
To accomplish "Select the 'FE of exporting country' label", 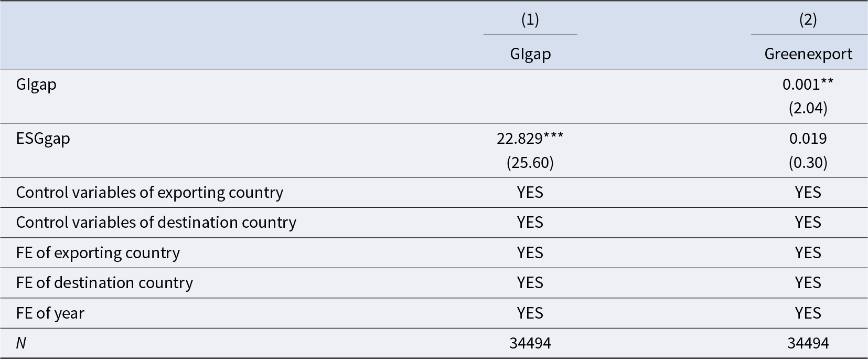I will click(98, 253).
